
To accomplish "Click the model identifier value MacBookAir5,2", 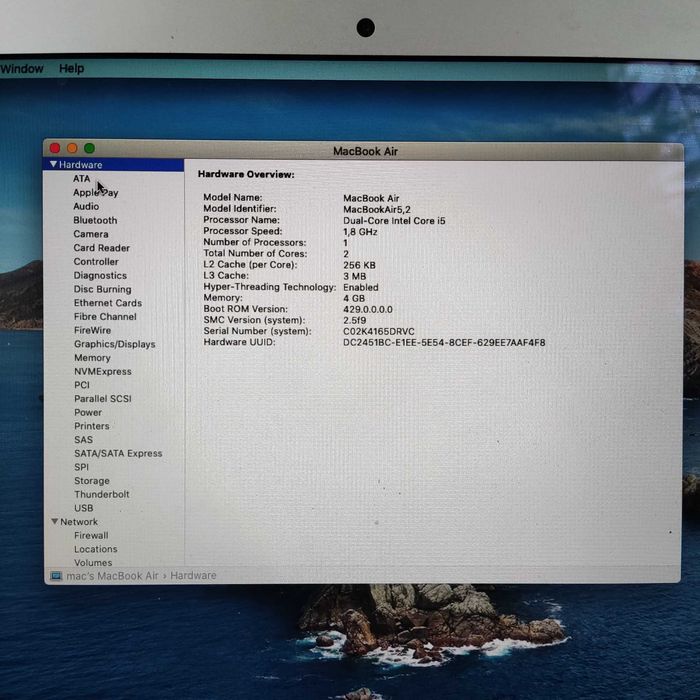I will (377, 209).
